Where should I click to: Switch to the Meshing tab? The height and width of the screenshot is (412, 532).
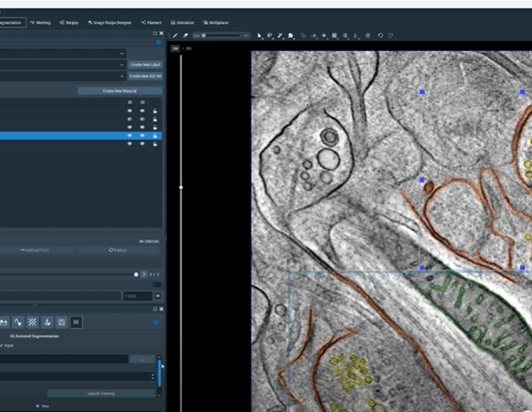click(39, 22)
